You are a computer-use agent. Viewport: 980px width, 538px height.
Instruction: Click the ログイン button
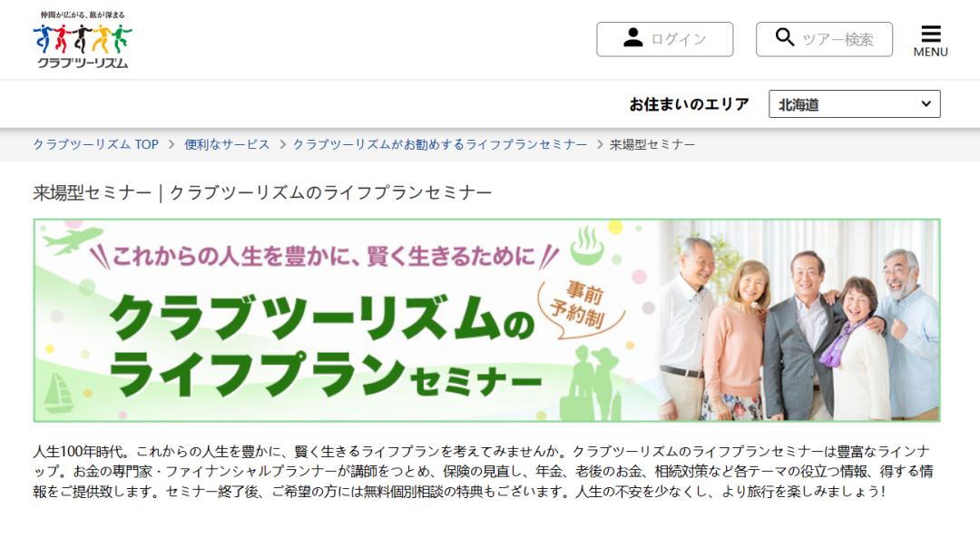pyautogui.click(x=664, y=39)
